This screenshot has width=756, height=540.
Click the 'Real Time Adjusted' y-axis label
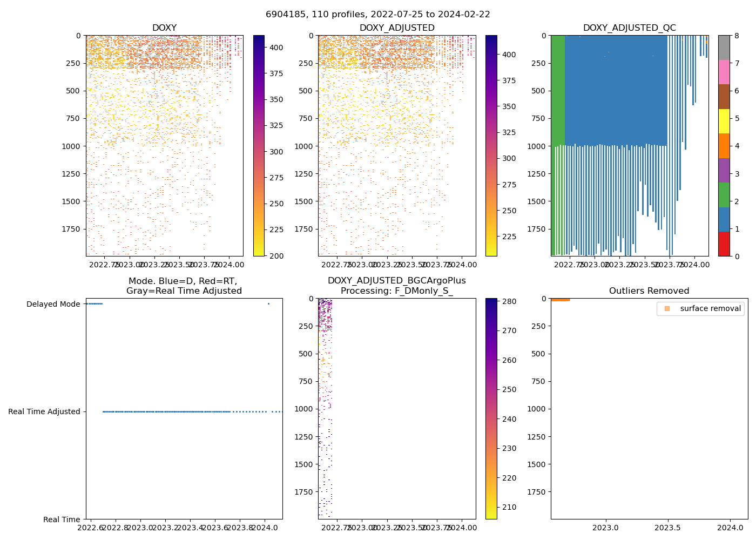click(x=44, y=411)
